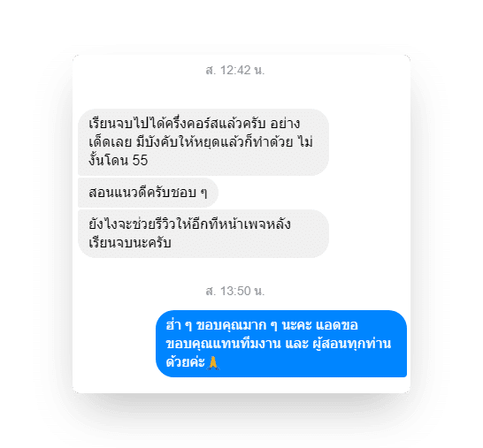Click the number 55 in first message

click(140, 160)
